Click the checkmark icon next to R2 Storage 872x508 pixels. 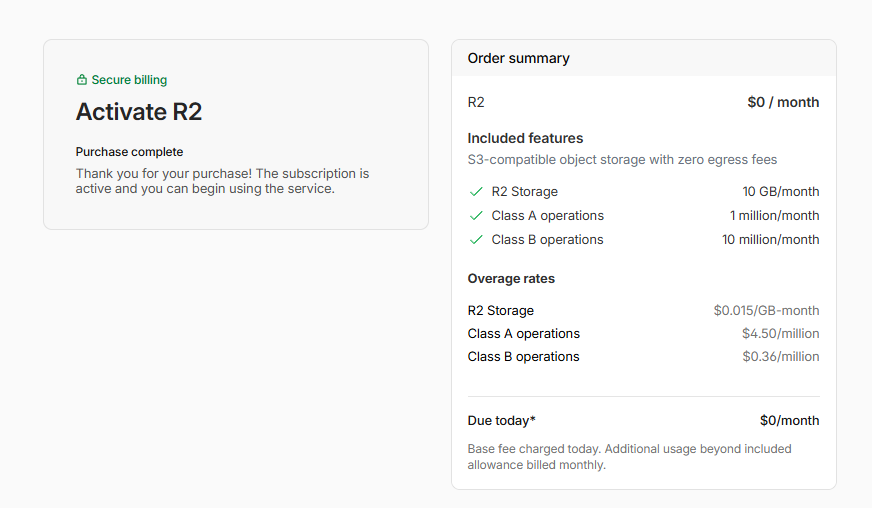tap(476, 192)
